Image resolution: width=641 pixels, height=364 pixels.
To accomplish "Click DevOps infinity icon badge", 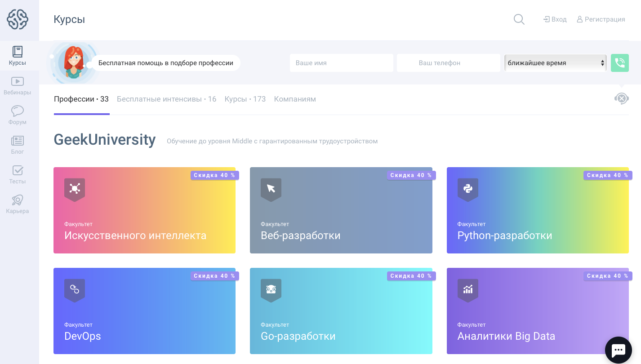I will [x=75, y=290].
